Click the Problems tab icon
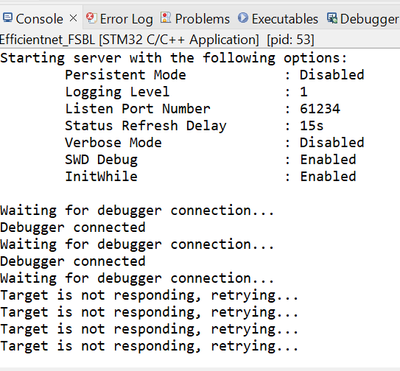 point(166,18)
